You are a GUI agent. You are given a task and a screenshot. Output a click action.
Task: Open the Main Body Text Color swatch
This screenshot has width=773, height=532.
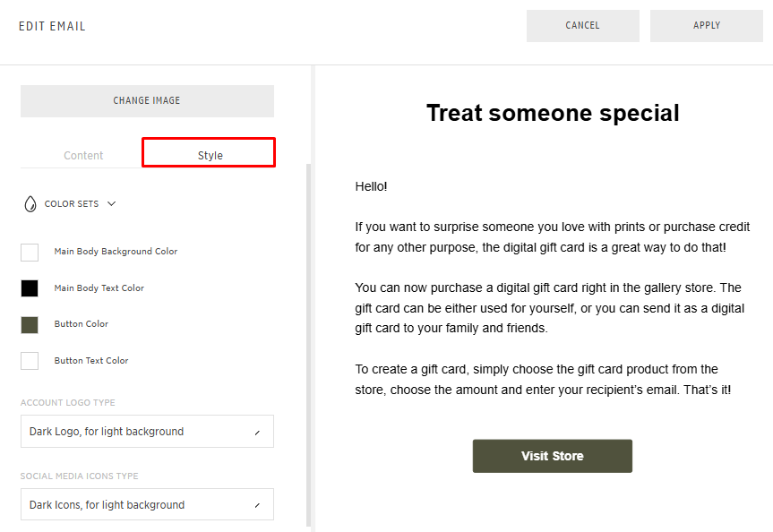pyautogui.click(x=30, y=288)
